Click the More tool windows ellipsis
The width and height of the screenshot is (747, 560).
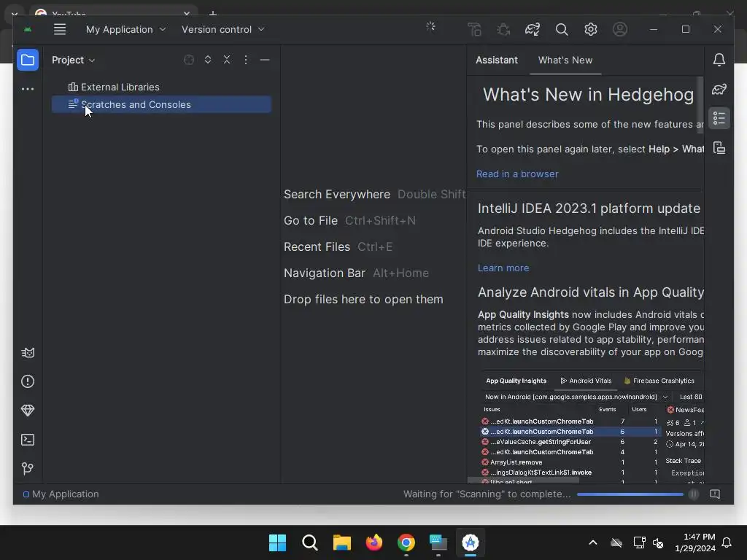tap(28, 89)
